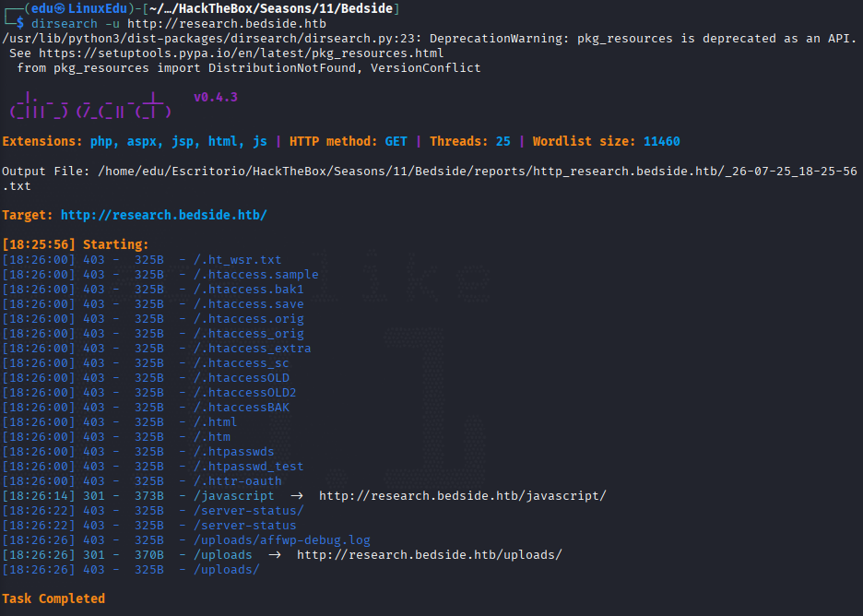
Task: Click the /.htm result
Action: pos(212,437)
